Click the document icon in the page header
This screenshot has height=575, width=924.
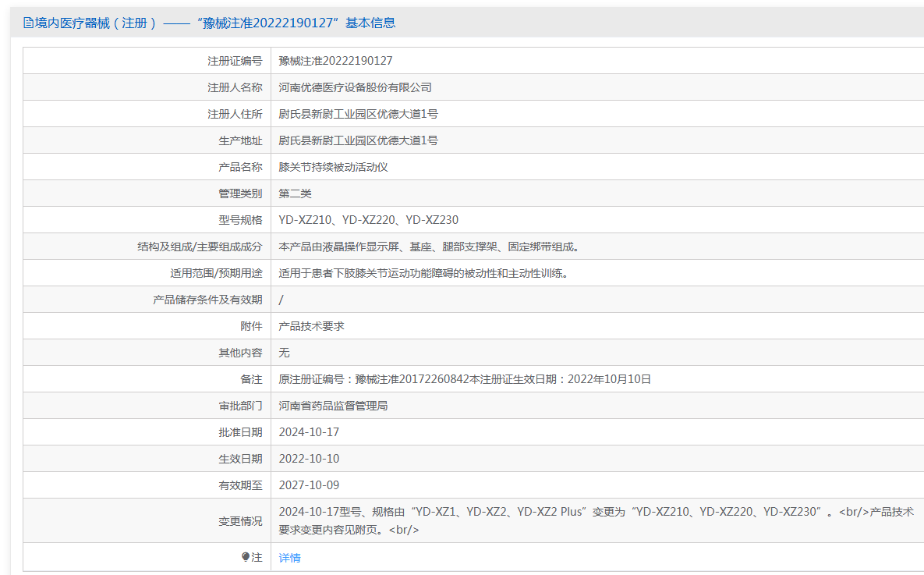click(x=28, y=23)
